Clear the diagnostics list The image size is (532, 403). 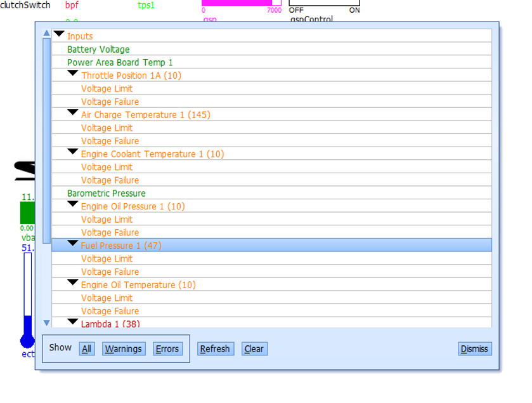tap(254, 348)
